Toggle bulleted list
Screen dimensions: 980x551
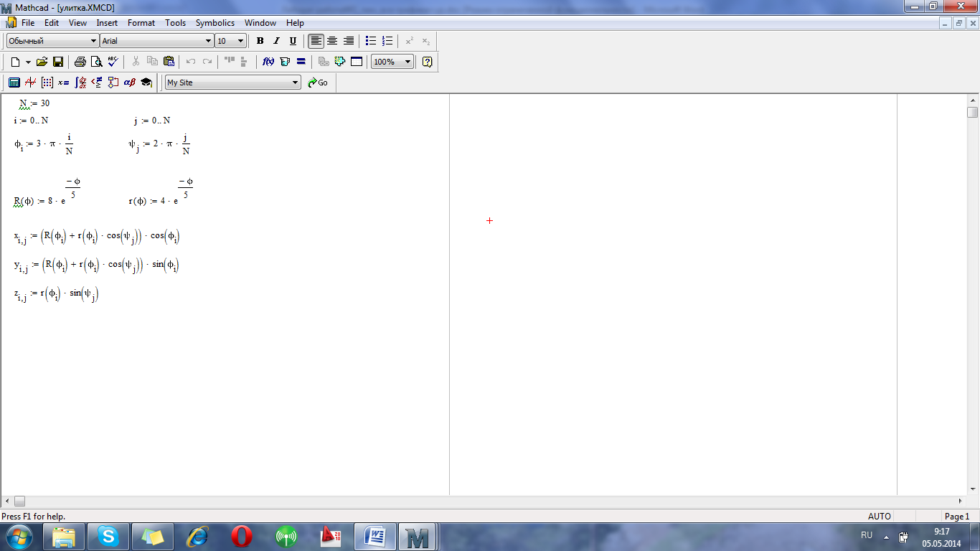coord(371,41)
